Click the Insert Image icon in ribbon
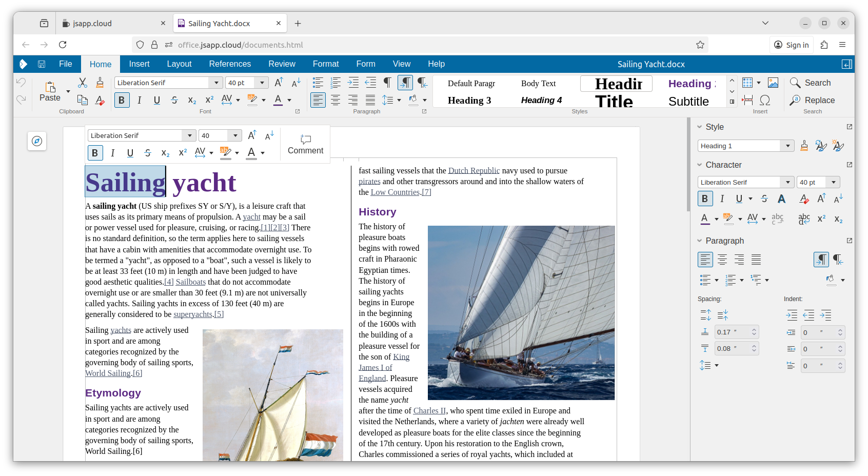868x476 pixels. pyautogui.click(x=773, y=83)
